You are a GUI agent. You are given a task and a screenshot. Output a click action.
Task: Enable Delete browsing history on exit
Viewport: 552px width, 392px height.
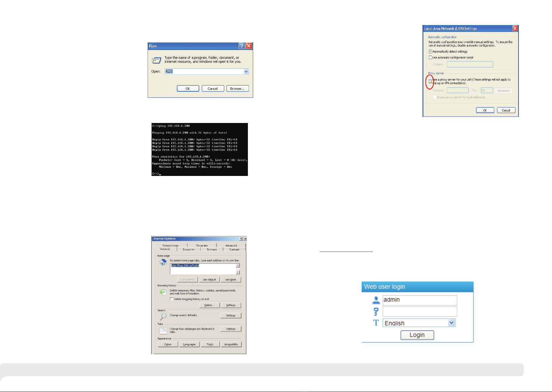(x=171, y=299)
